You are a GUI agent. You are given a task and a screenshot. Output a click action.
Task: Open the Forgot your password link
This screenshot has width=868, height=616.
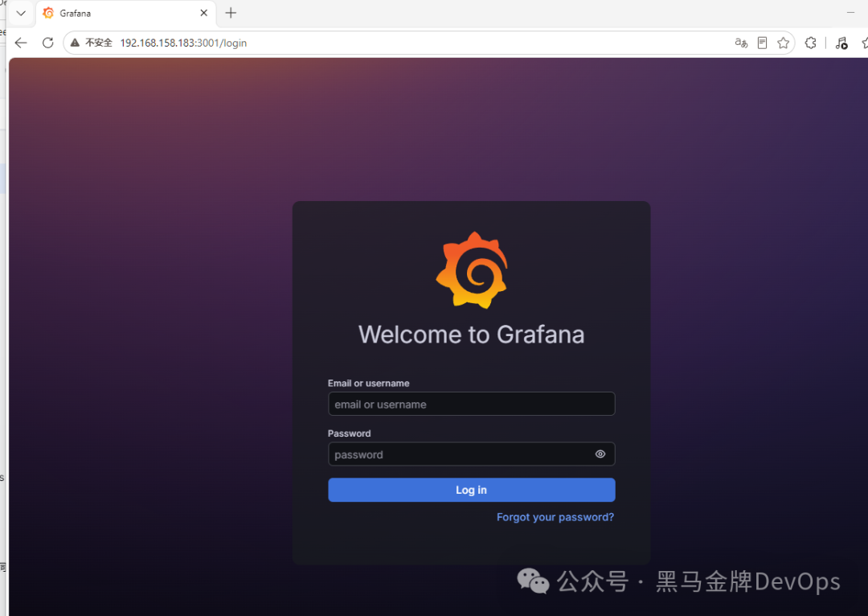click(x=555, y=517)
